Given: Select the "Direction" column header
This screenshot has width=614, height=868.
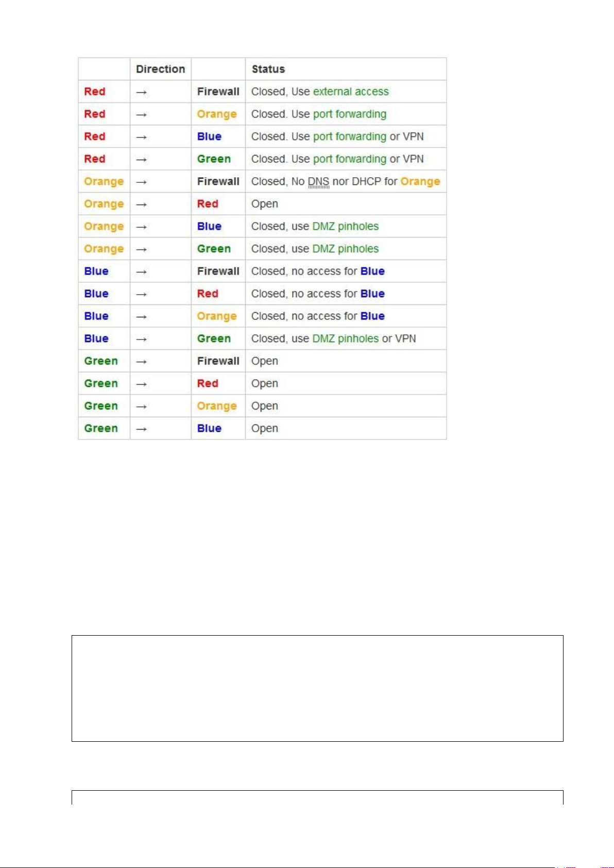Looking at the screenshot, I should click(160, 69).
